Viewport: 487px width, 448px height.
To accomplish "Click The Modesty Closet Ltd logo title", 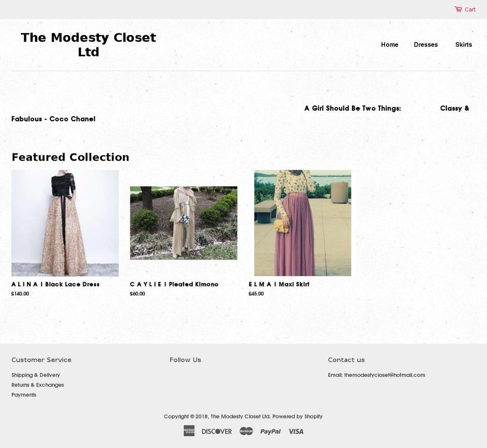I will [x=88, y=45].
